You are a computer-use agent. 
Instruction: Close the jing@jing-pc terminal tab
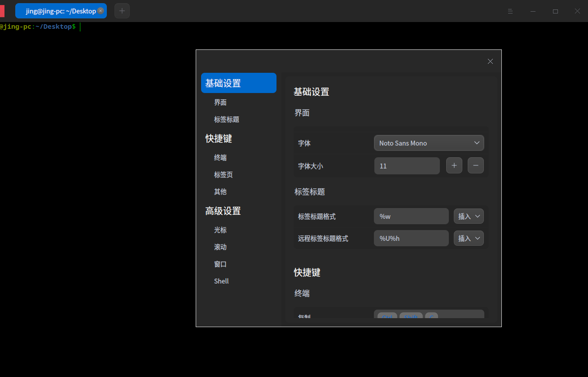(x=101, y=11)
